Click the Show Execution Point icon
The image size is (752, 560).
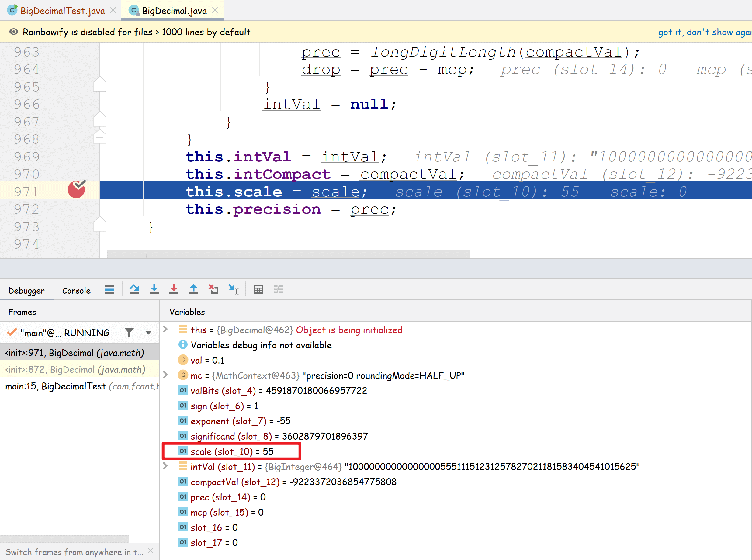coord(109,289)
